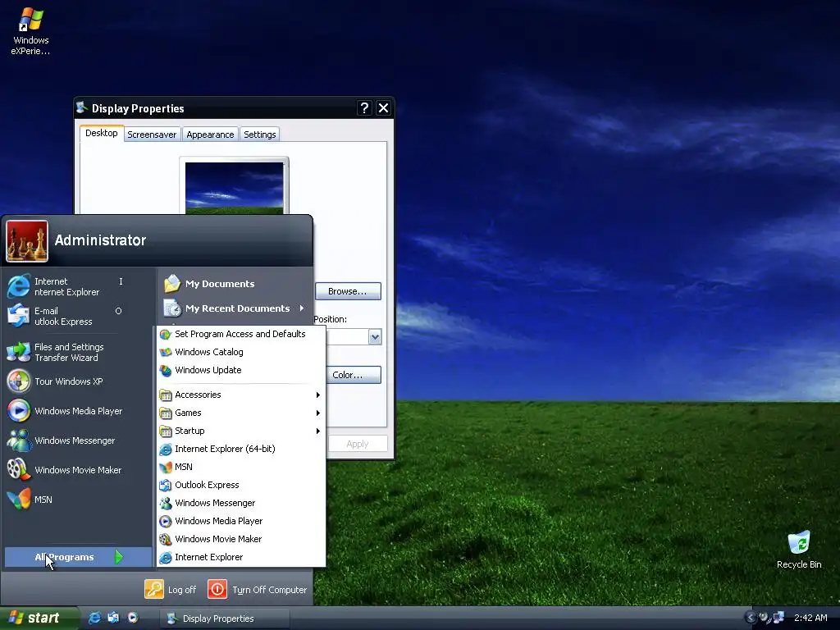The image size is (840, 630).
Task: Click the network connection tray icon
Action: coord(779,618)
